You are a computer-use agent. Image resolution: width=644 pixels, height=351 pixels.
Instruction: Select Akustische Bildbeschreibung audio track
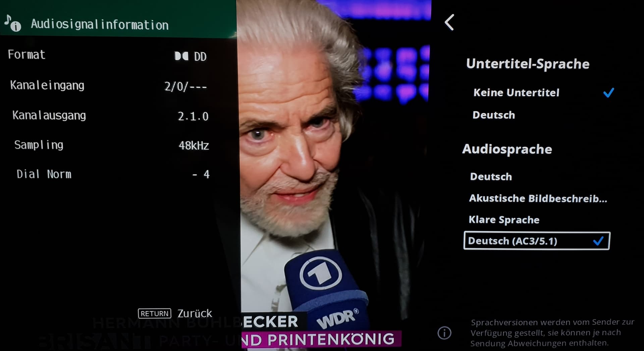point(538,198)
